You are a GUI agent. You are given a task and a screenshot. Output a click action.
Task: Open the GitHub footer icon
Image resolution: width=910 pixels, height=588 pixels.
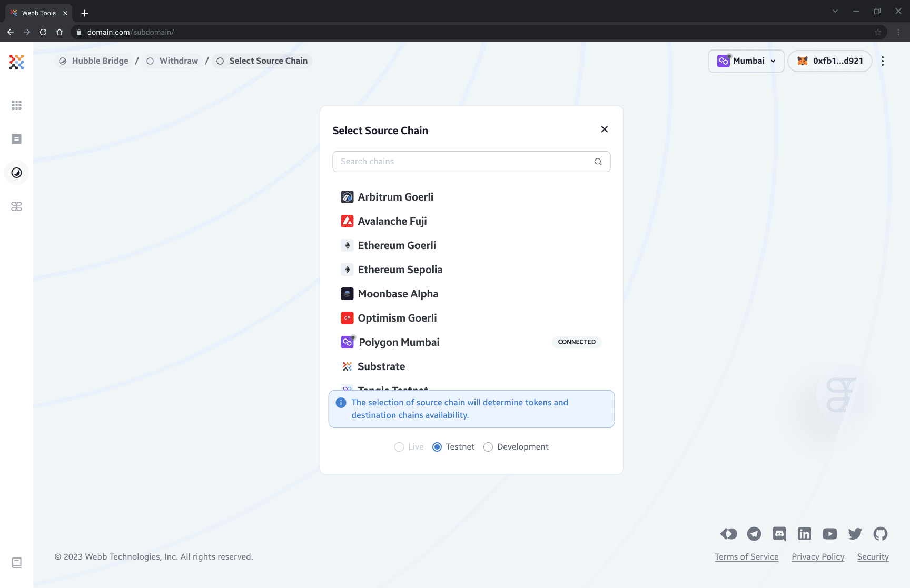[881, 534]
